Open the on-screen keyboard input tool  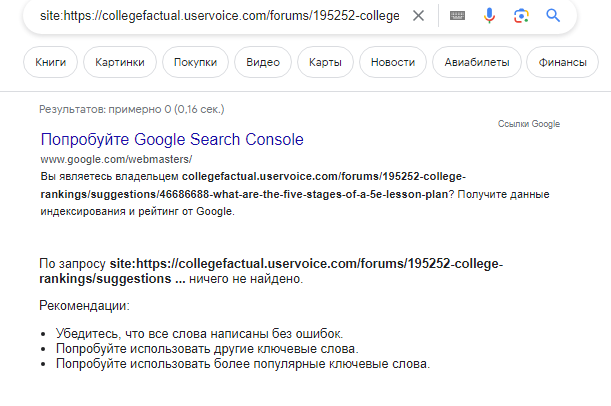(457, 16)
